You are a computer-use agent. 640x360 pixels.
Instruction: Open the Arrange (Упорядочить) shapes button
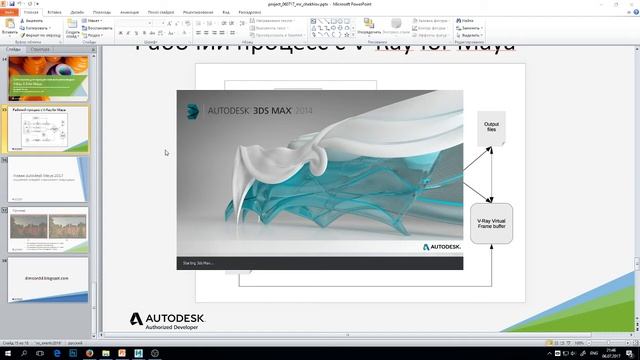(369, 26)
